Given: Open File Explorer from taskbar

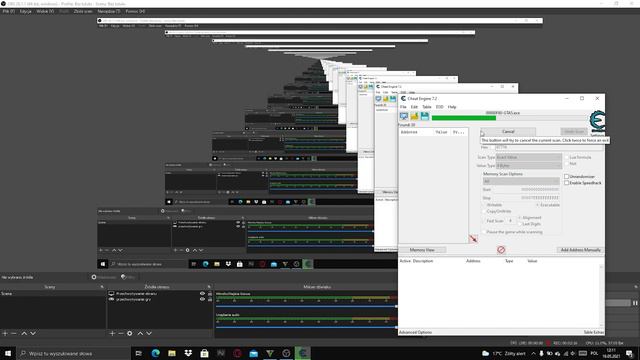Looking at the screenshot, I should tap(172, 353).
